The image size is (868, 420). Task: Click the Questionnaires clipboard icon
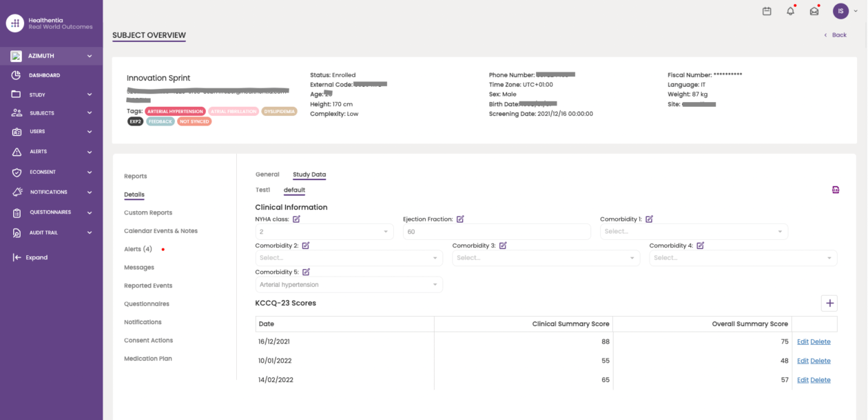click(17, 212)
